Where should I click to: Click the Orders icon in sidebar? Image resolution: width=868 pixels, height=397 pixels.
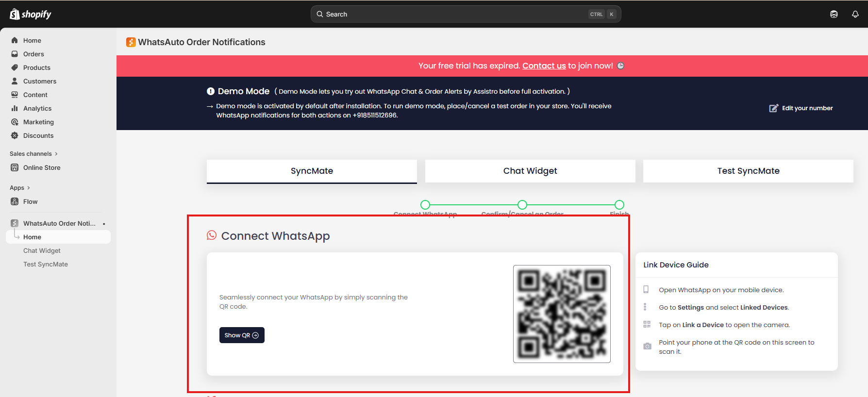click(x=15, y=54)
